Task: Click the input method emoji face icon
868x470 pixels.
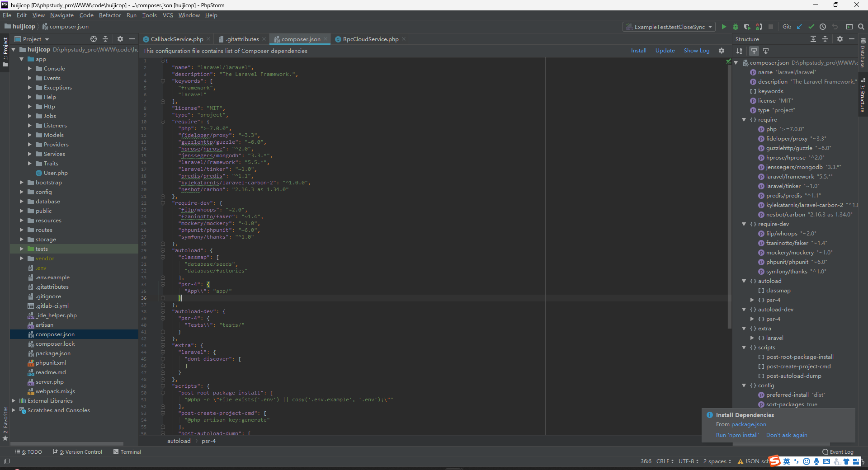Action: [x=807, y=461]
